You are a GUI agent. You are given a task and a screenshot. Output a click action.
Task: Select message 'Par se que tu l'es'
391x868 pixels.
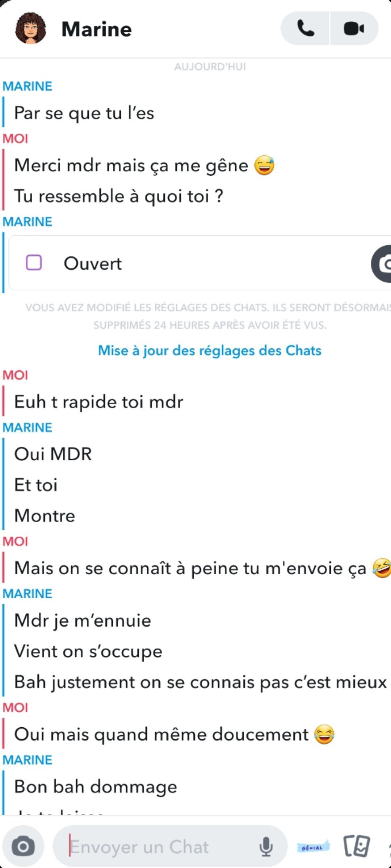click(x=84, y=113)
